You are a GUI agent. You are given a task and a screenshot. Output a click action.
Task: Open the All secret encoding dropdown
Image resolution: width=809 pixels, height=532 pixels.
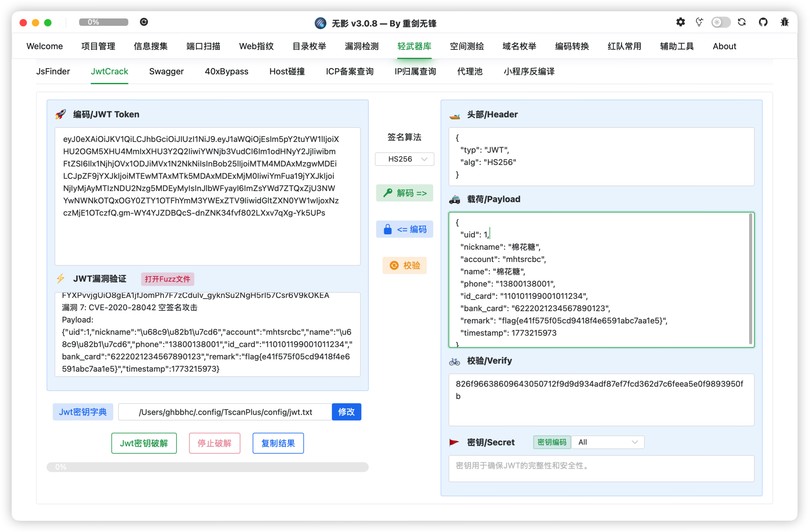pos(608,442)
